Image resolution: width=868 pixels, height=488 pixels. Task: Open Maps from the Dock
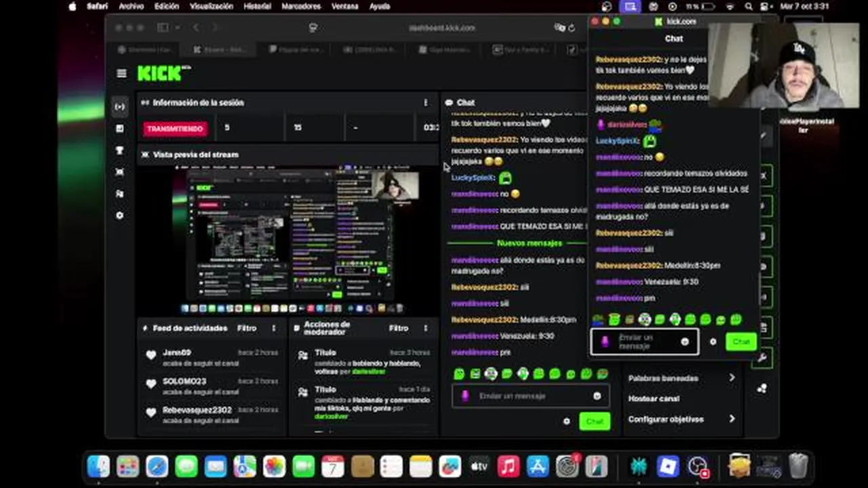point(245,466)
